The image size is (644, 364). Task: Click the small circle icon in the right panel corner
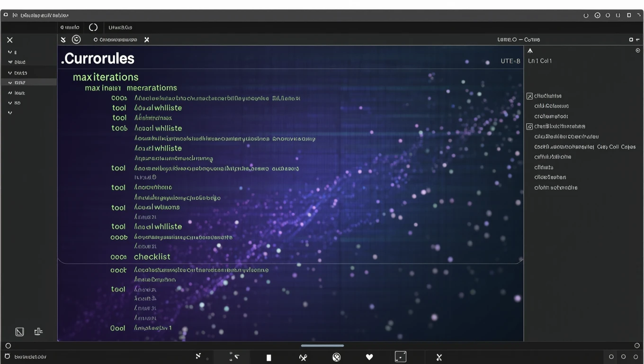click(x=638, y=50)
